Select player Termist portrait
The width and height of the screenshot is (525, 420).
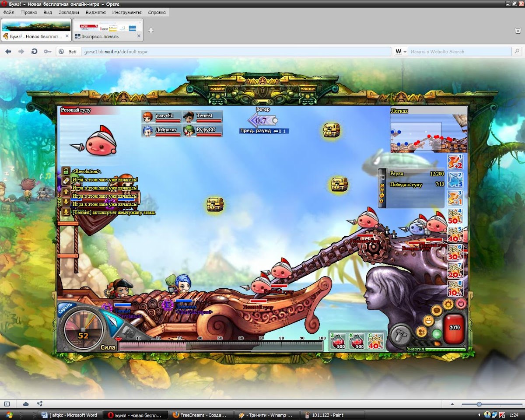click(x=202, y=117)
